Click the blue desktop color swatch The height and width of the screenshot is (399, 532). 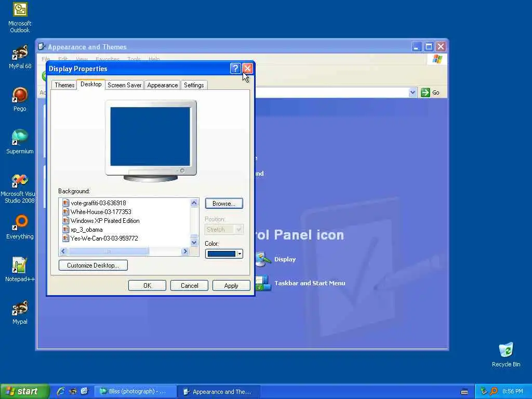click(221, 254)
